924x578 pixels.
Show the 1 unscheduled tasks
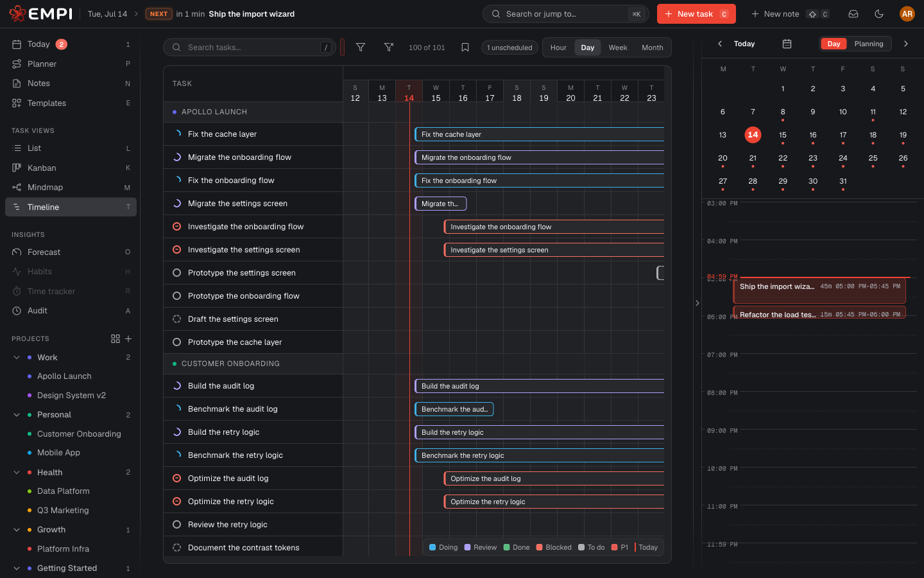[509, 48]
